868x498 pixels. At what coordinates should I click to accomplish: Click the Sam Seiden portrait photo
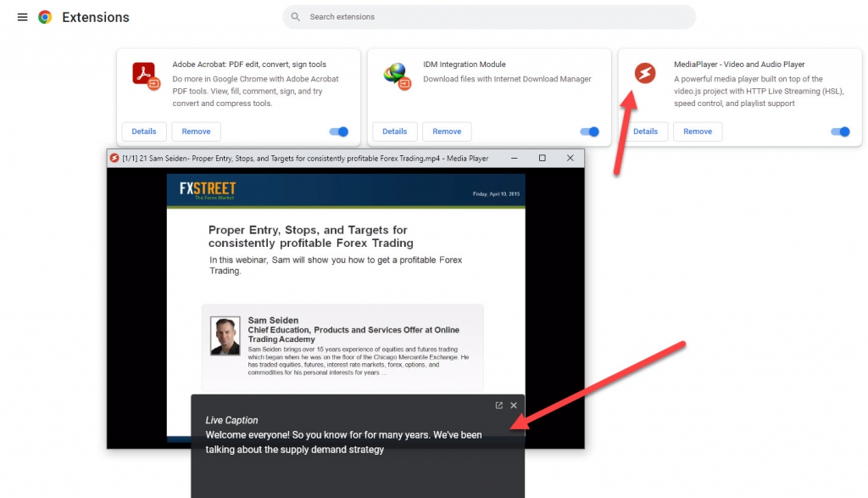pyautogui.click(x=225, y=336)
